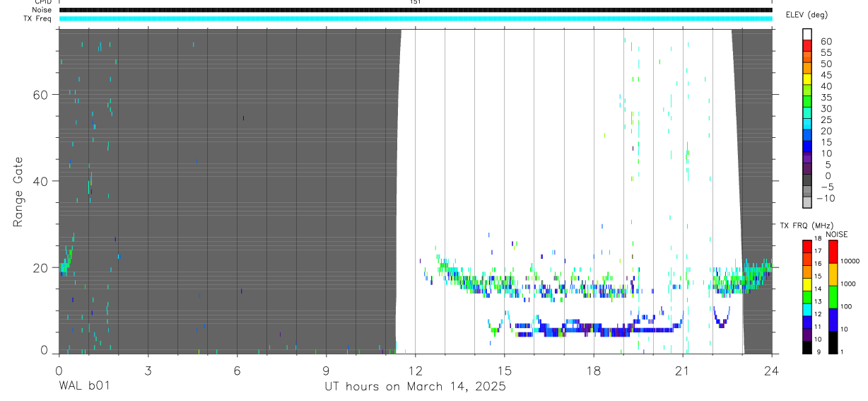Click hour 24 on the UT time axis
This screenshot has width=868, height=401.
[x=772, y=369]
